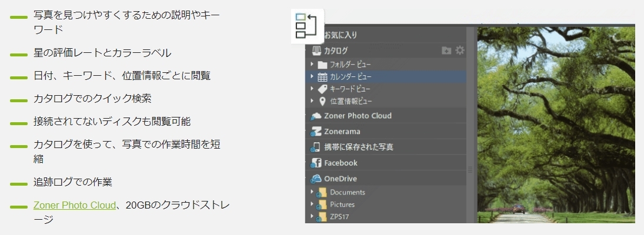The height and width of the screenshot is (235, 644).
Task: Open 携帯に保存された写真 section
Action: [x=359, y=147]
